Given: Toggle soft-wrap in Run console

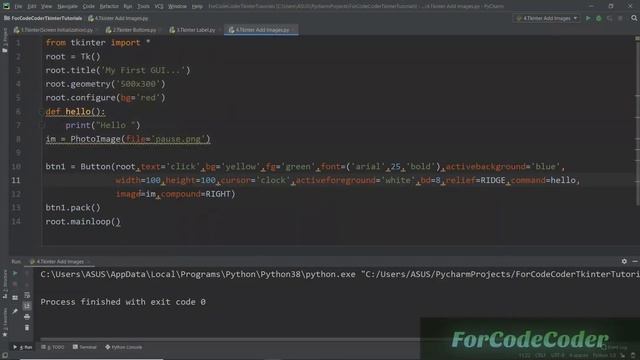Looking at the screenshot, I should click(x=27, y=295).
